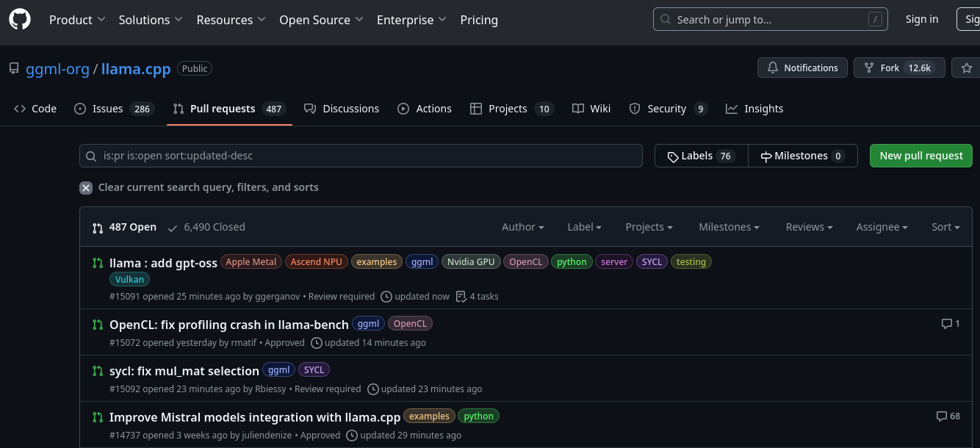This screenshot has width=980, height=448.
Task: Expand the Open Source menu
Action: point(321,20)
